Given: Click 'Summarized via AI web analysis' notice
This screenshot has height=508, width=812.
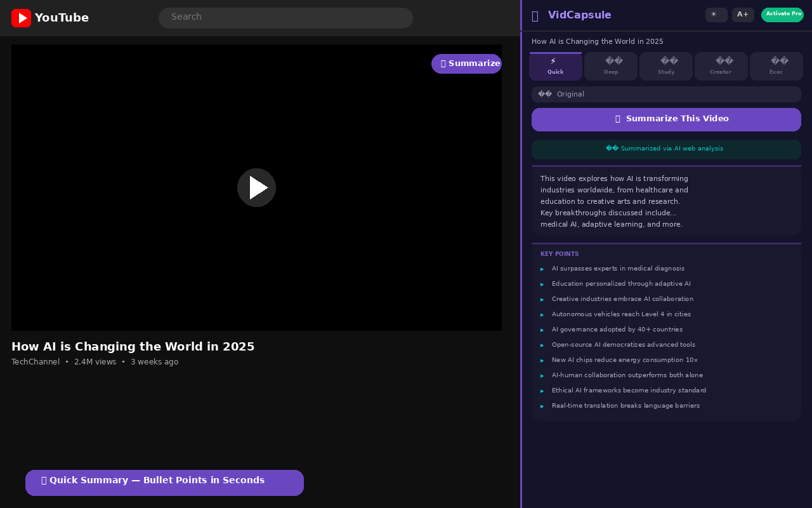Looking at the screenshot, I should click(x=666, y=149).
